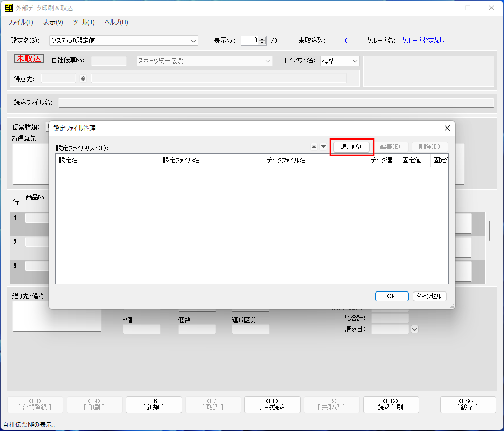This screenshot has width=504, height=431.
Task: Open the 請求日 date dropdown
Action: coord(415,329)
